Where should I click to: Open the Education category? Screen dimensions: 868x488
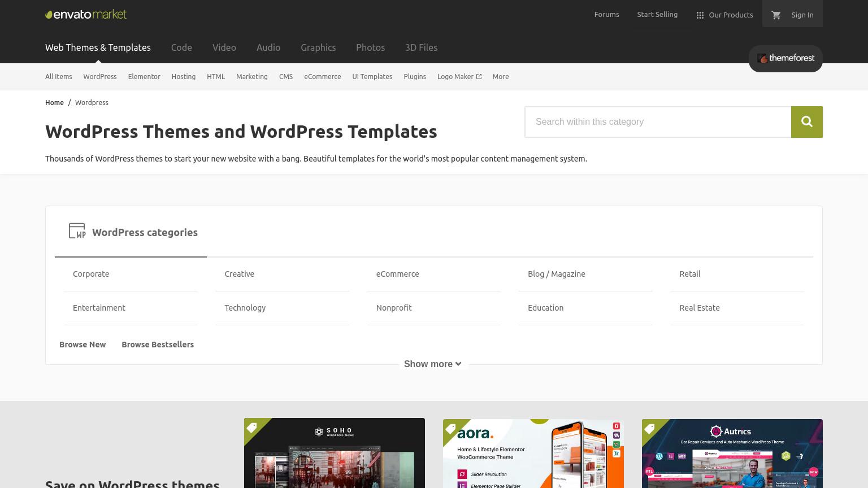pos(546,308)
